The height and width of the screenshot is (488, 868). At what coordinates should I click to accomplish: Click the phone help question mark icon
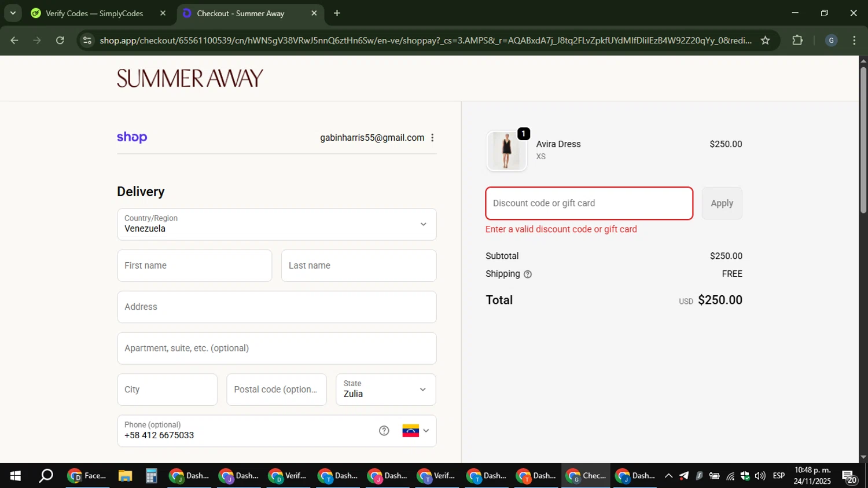(x=384, y=431)
